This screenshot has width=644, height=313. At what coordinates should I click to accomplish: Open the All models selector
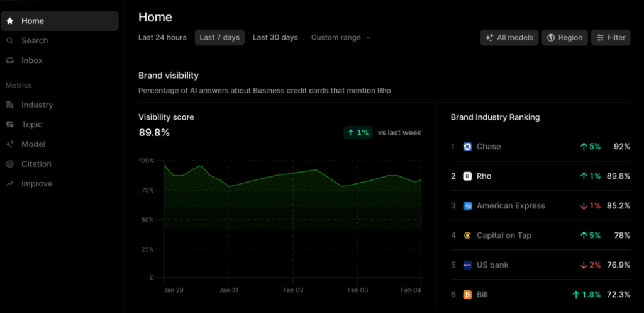509,38
